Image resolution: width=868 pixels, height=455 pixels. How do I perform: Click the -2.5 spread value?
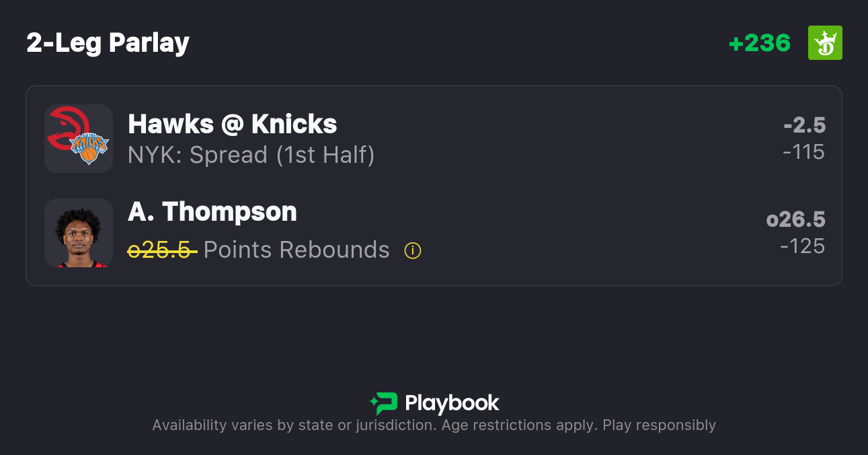tap(804, 125)
